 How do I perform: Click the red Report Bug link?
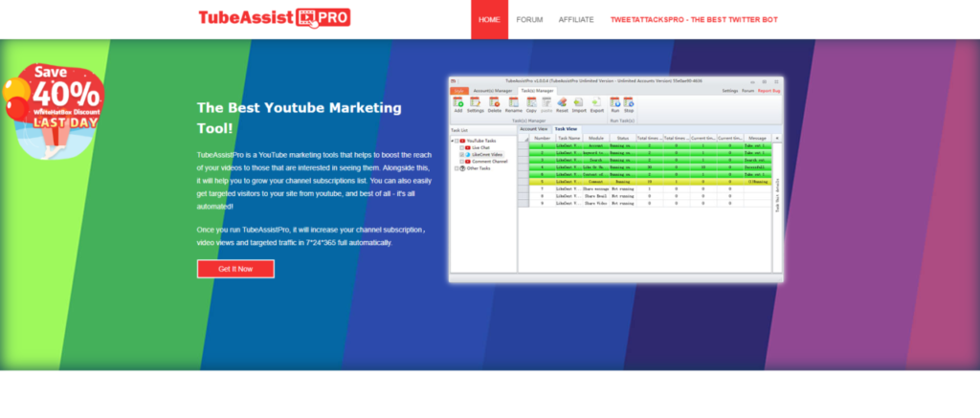click(x=768, y=91)
